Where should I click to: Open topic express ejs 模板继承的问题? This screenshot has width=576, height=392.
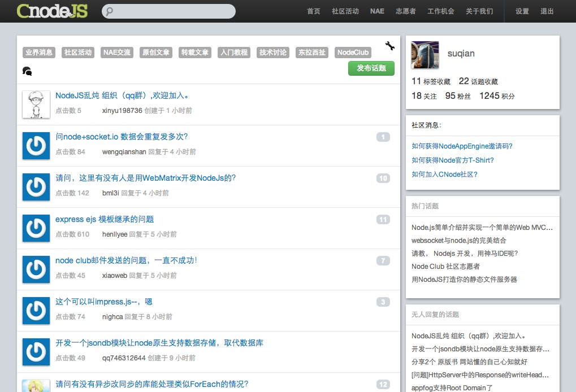[x=105, y=219]
